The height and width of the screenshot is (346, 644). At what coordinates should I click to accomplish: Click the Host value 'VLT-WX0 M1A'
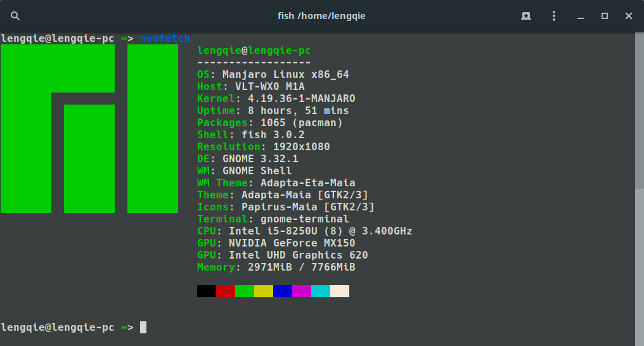270,87
